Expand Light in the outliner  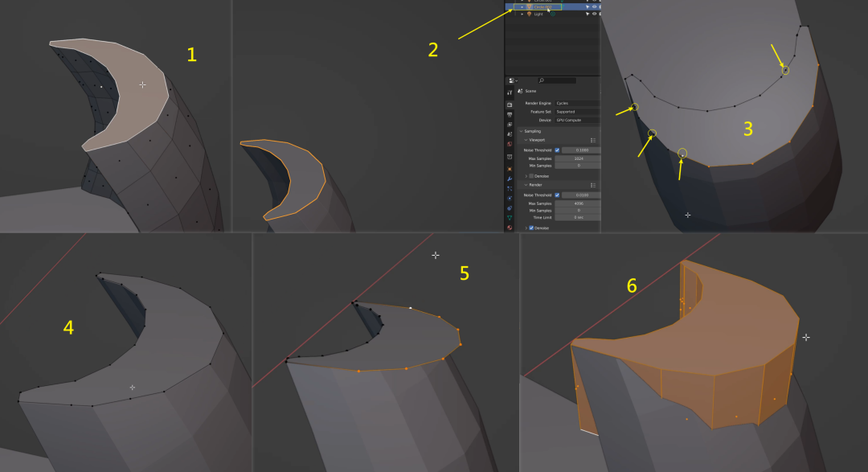click(x=522, y=14)
